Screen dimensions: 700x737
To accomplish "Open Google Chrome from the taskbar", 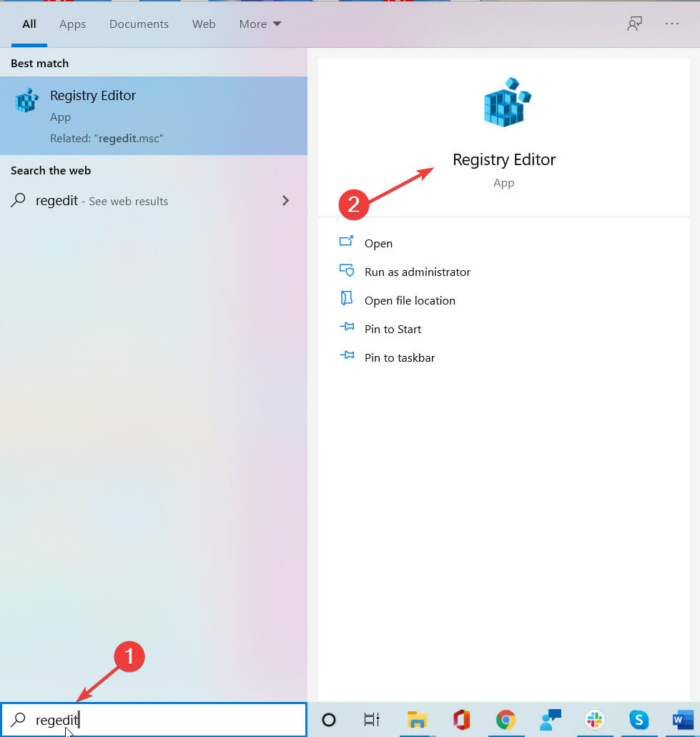I will pyautogui.click(x=506, y=720).
